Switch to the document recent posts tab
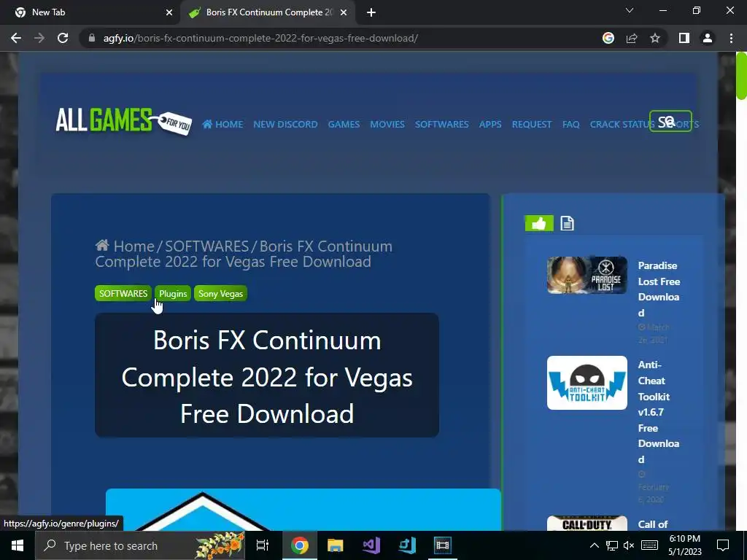The width and height of the screenshot is (747, 560). 567,223
